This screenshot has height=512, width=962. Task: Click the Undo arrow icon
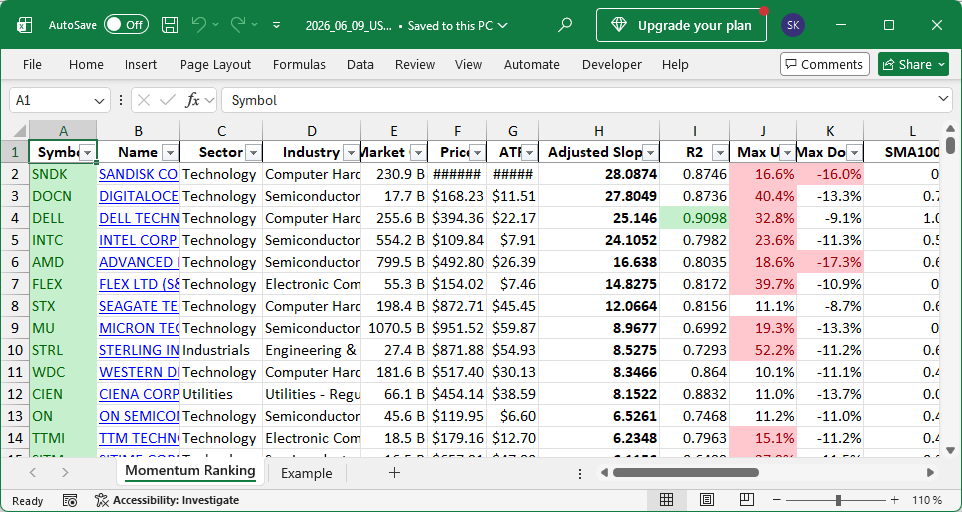199,25
